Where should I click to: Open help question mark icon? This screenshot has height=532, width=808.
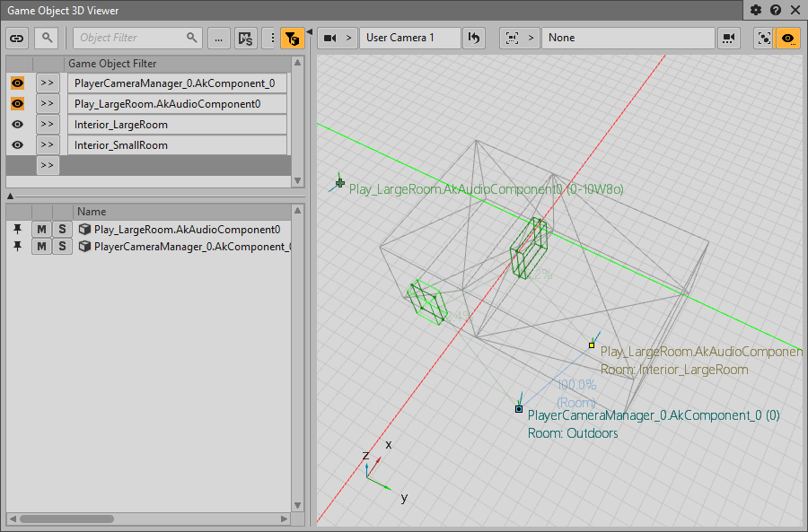pos(775,10)
